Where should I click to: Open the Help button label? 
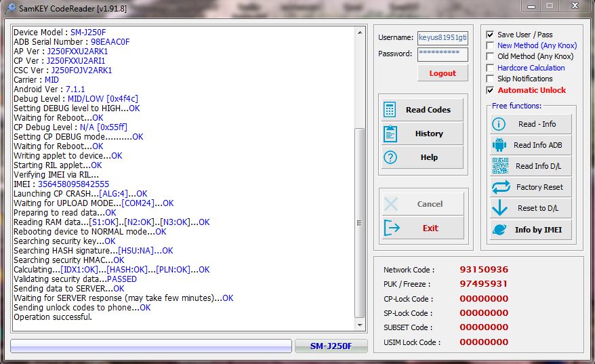(x=429, y=157)
